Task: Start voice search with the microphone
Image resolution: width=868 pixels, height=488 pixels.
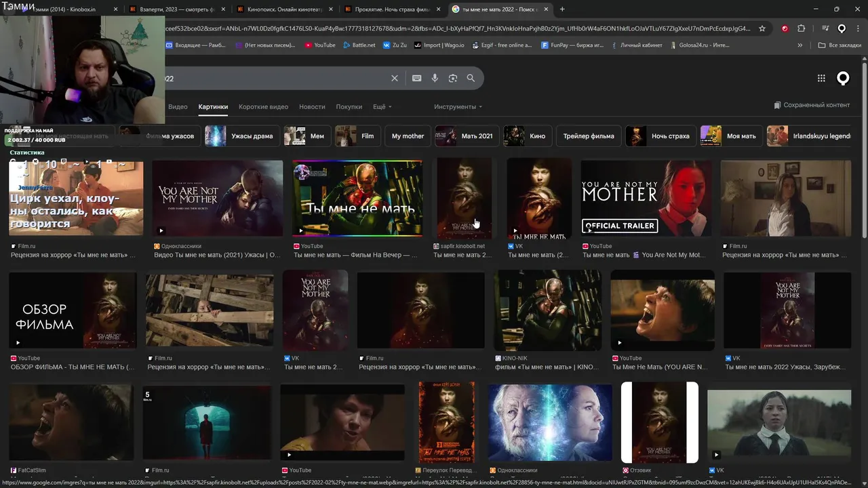Action: [435, 78]
